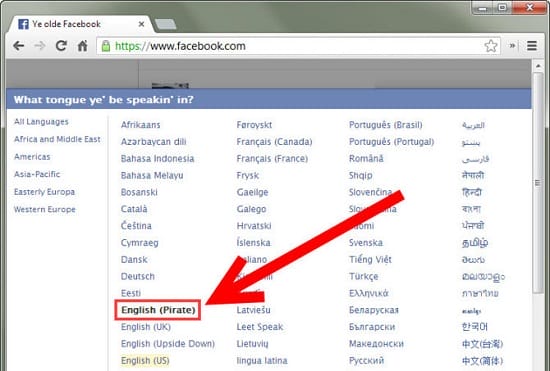Pick Bosanski language
550x371 pixels.
[139, 192]
